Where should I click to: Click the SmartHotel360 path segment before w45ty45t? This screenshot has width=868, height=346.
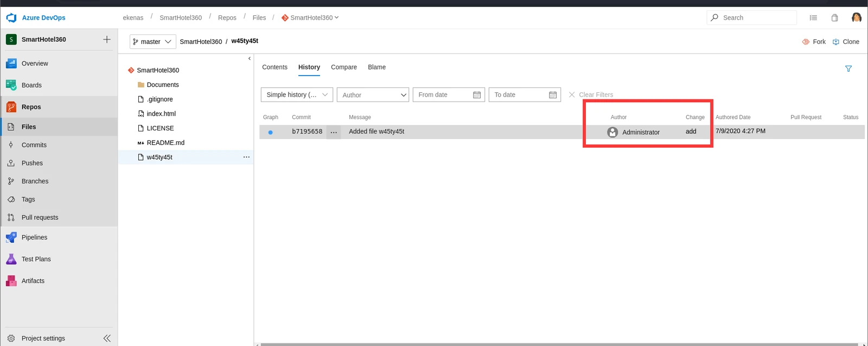(201, 42)
